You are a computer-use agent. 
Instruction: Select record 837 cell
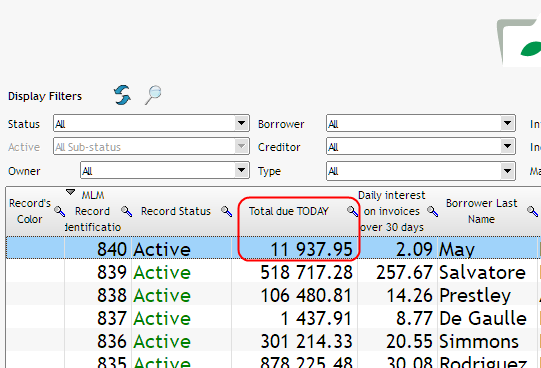[x=98, y=318]
